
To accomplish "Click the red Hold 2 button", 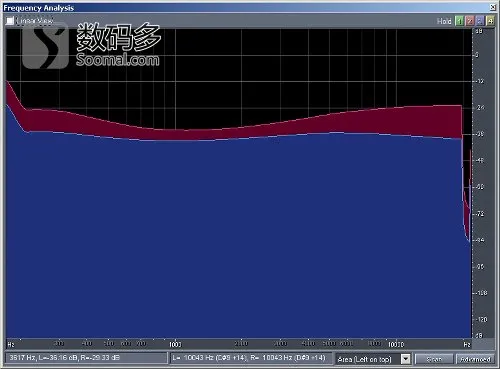I will click(x=470, y=21).
